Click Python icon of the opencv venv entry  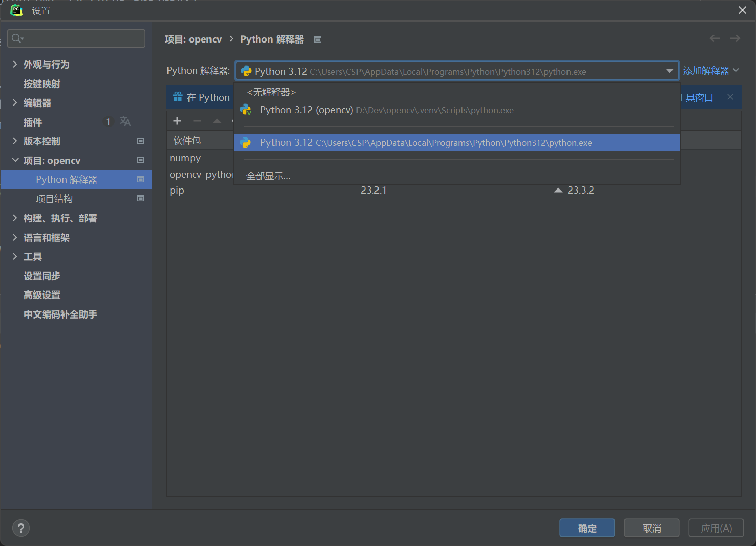tap(246, 110)
